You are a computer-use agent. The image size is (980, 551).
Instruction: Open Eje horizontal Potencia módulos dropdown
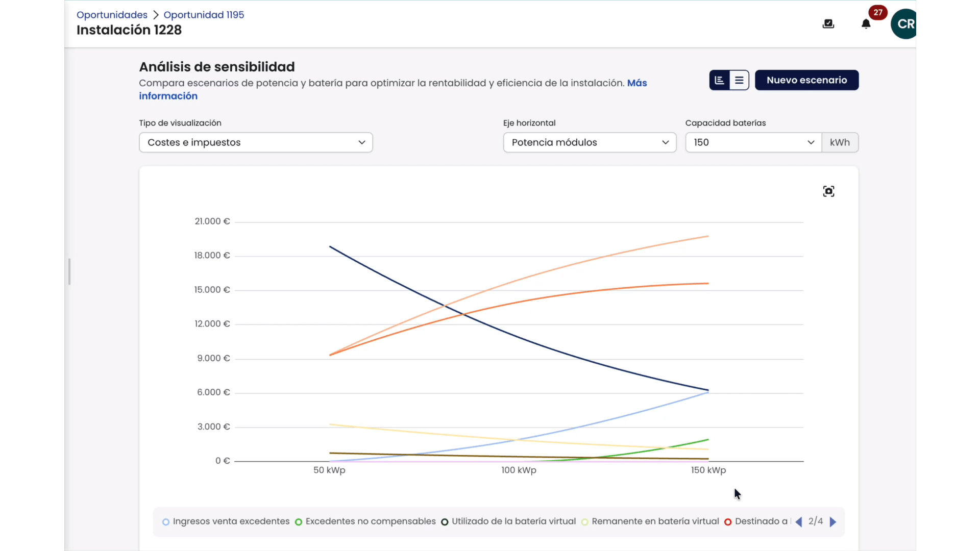(x=590, y=142)
